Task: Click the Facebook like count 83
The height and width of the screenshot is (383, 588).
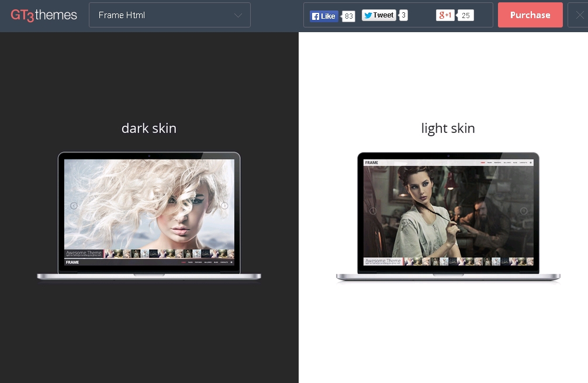Action: click(349, 16)
